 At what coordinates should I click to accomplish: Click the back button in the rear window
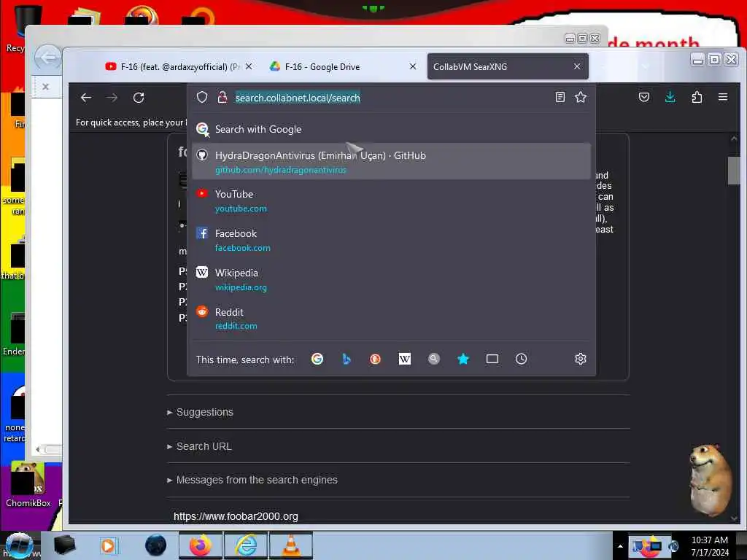[x=47, y=58]
